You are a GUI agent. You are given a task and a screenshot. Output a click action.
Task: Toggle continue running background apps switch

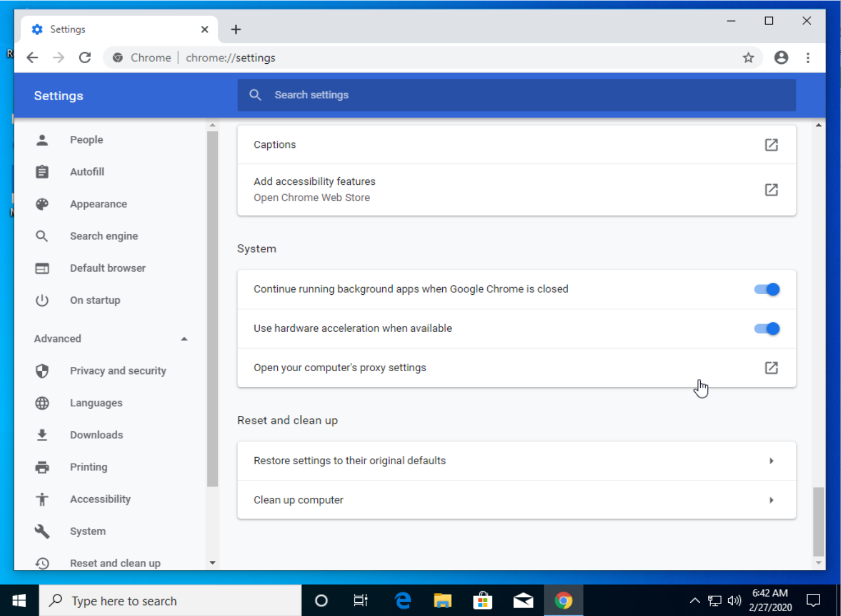click(x=767, y=289)
